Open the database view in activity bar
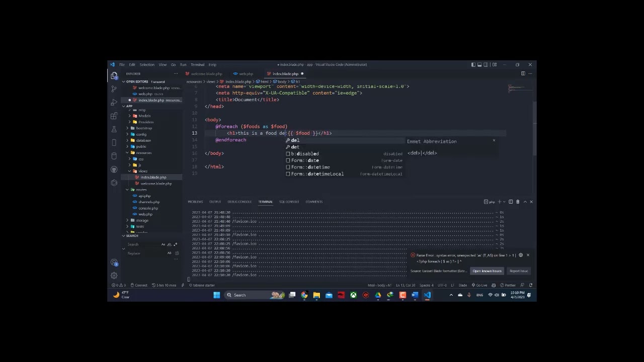Screen dimensions: 644x362 tap(114, 156)
